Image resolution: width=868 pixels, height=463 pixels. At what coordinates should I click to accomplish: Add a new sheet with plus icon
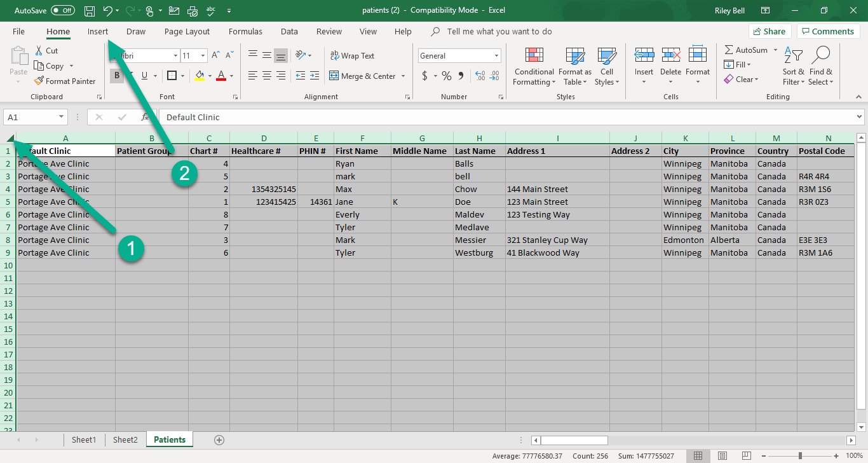click(219, 439)
